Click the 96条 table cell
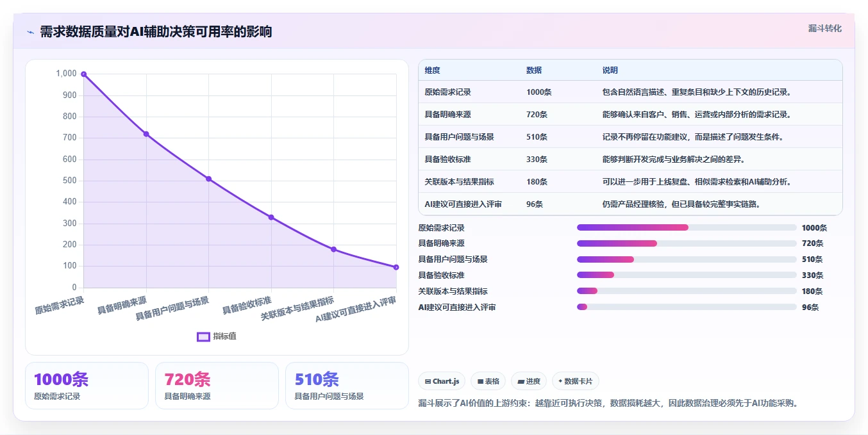 point(535,204)
